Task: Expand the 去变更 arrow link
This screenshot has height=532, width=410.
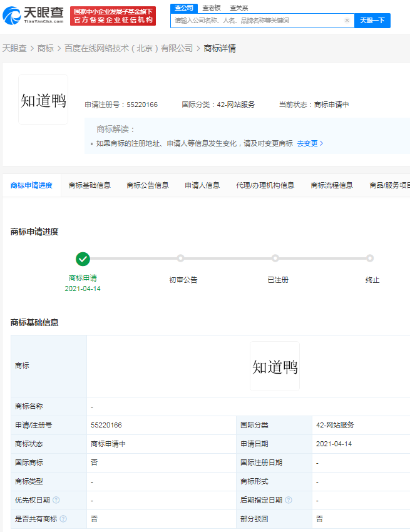Action: coord(310,143)
